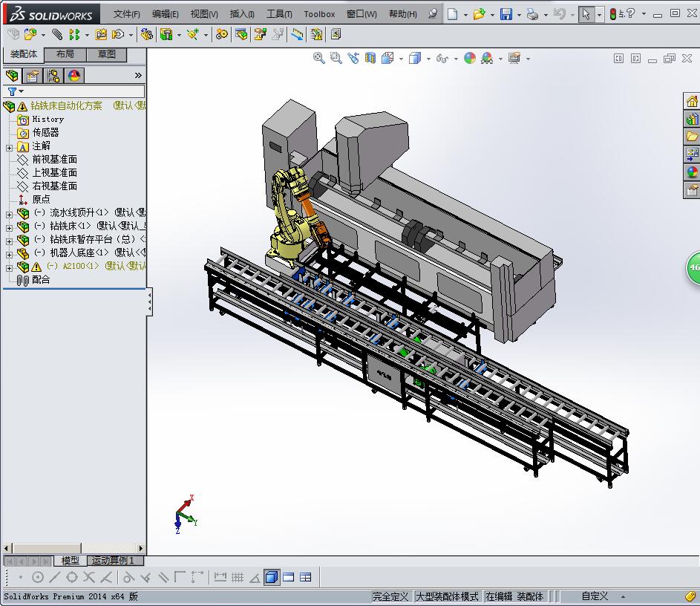
Task: Click the Edit Appearance color ball icon
Action: pyautogui.click(x=470, y=58)
